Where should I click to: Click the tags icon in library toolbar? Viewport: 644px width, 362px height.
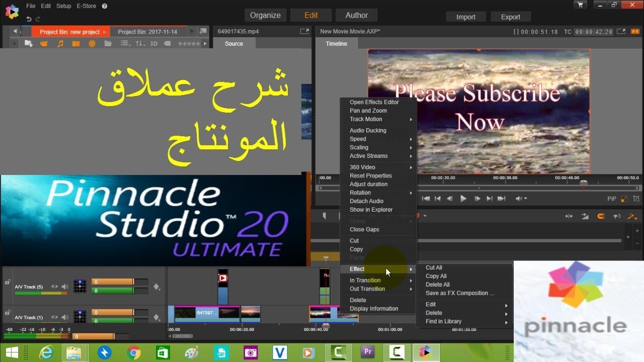coord(167,44)
